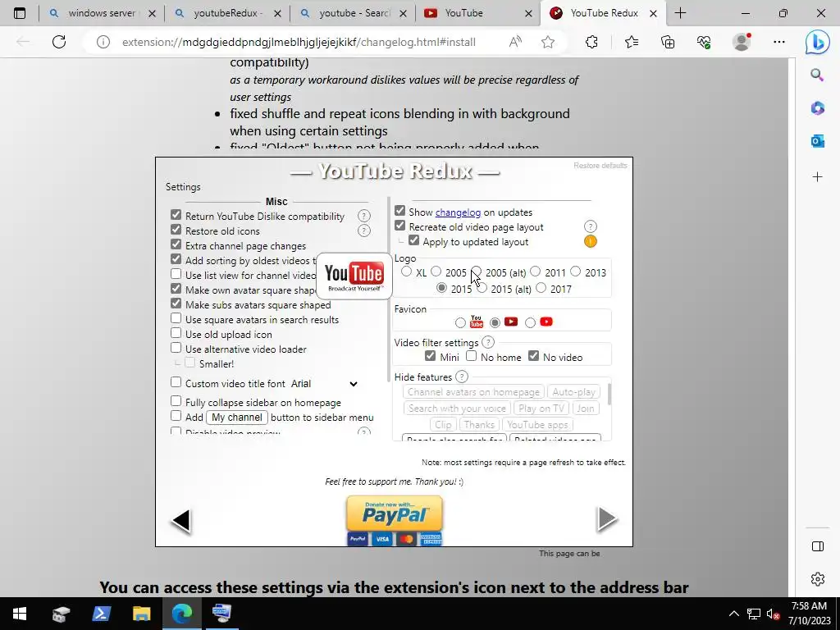The height and width of the screenshot is (630, 840).
Task: Go to next slide with right arrow
Action: [607, 518]
